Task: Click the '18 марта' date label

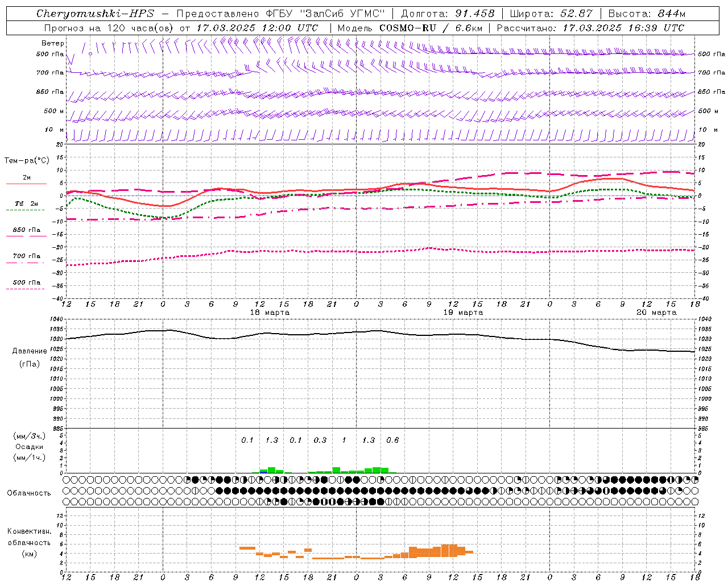Action: click(x=270, y=313)
